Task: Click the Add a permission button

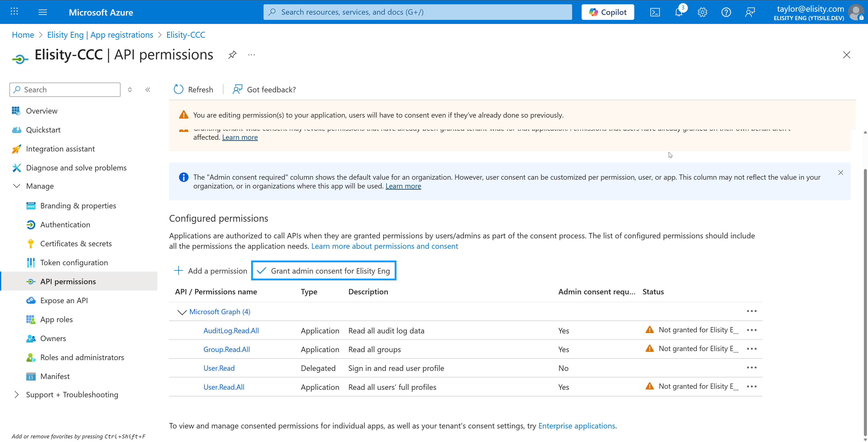Action: [211, 271]
